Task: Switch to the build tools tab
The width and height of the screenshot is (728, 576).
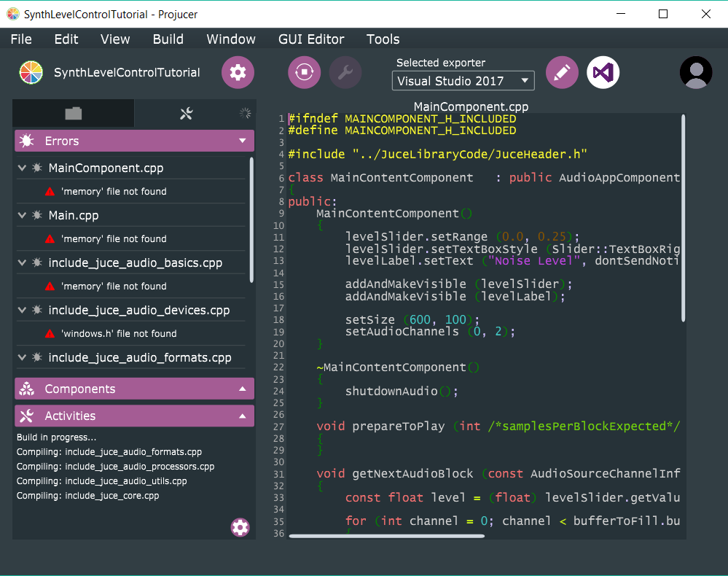Action: point(186,113)
